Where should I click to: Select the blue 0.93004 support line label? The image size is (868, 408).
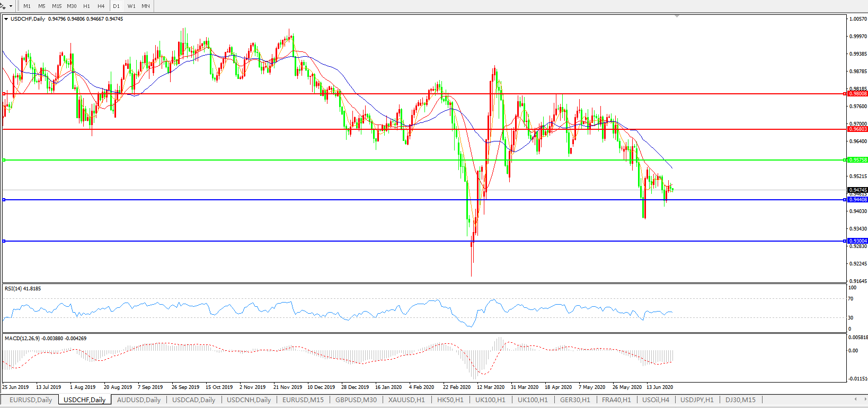(x=857, y=241)
